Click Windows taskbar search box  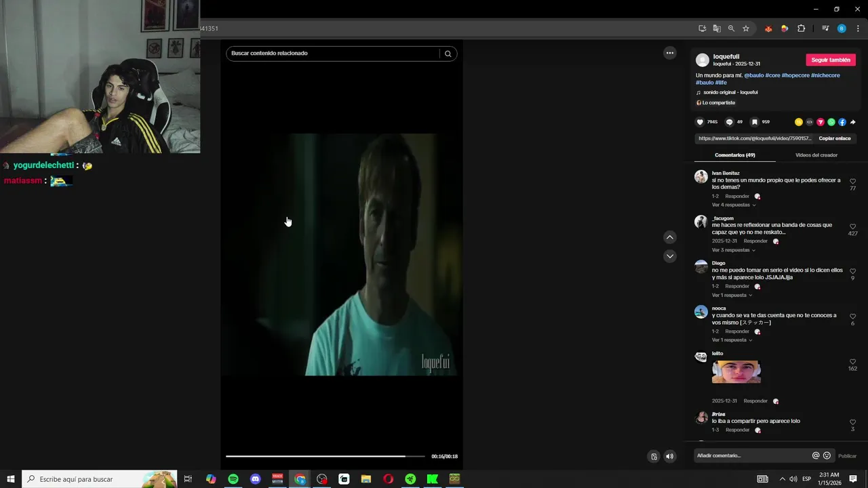pyautogui.click(x=100, y=479)
